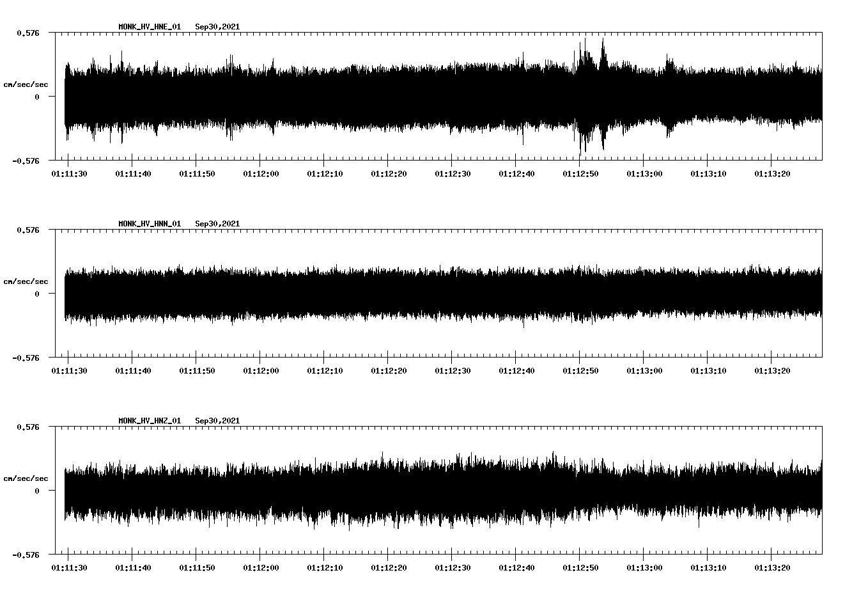Screen dimensions: 868x591
Task: Click the cm/sec/sec unit label on HNZ plot
Action: 26,478
